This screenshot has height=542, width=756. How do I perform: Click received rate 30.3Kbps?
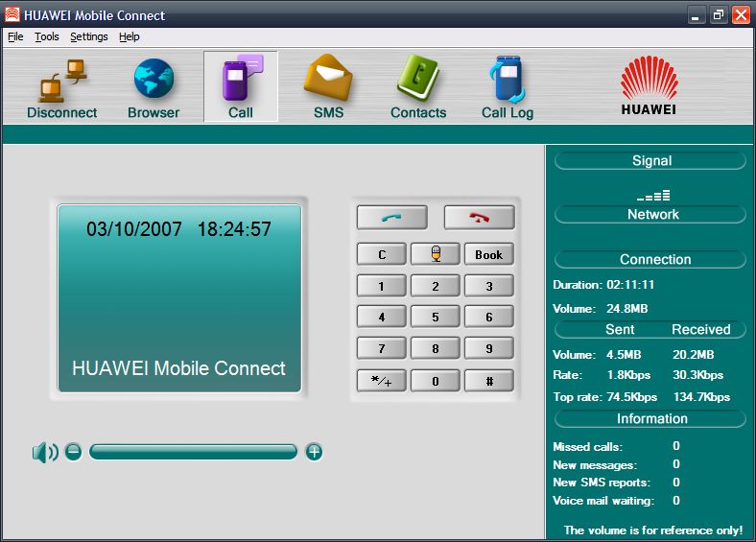coord(697,375)
